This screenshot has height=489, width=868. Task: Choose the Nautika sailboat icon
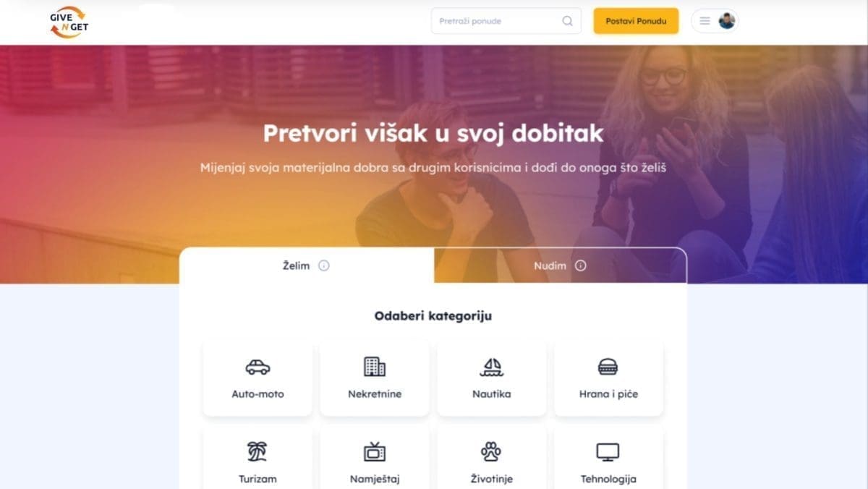[491, 367]
